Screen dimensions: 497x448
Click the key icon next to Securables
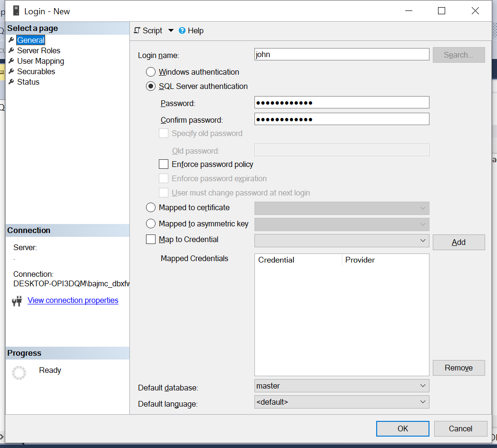(11, 71)
